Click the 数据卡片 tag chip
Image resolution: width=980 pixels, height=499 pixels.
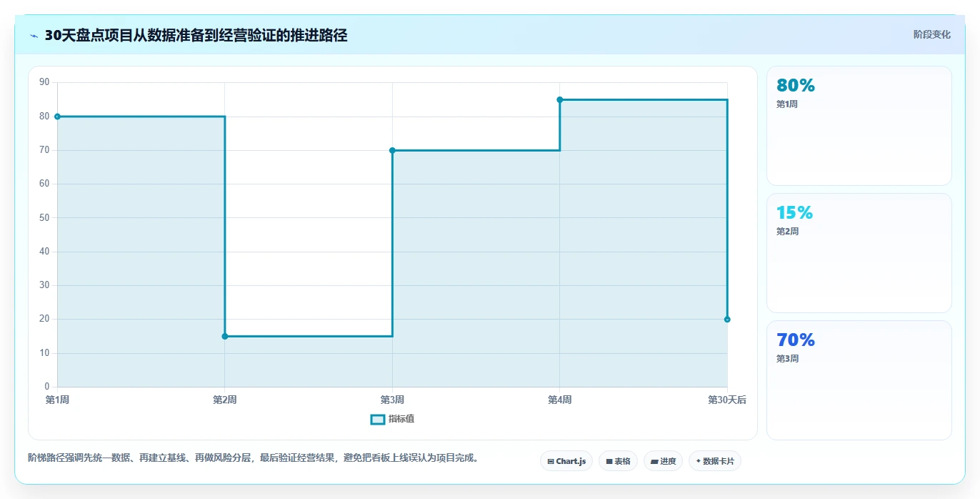[715, 461]
